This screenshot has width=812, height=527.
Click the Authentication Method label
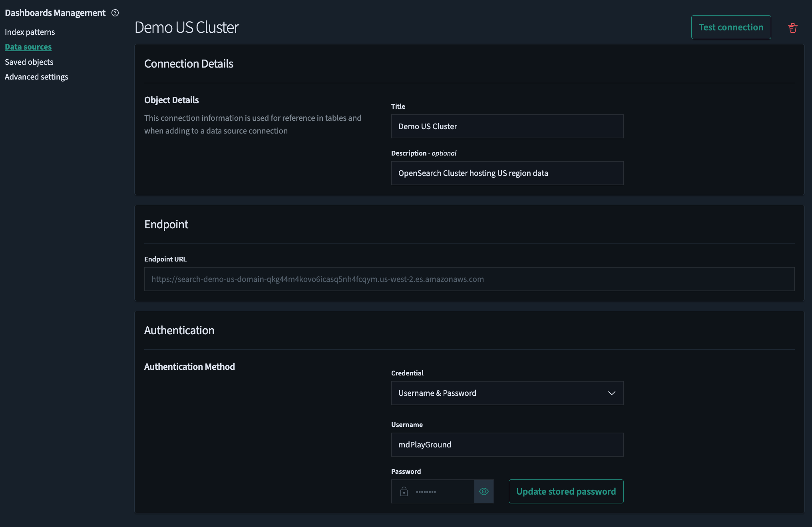189,367
